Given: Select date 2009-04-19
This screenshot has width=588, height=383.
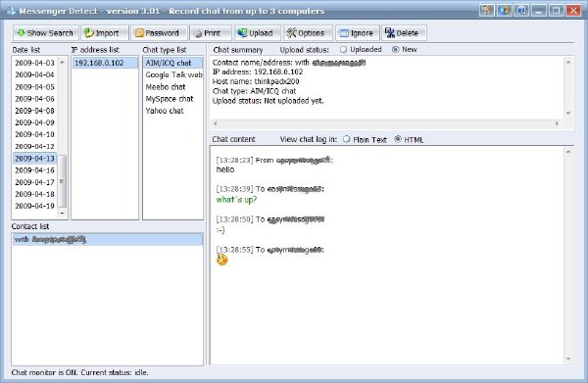Looking at the screenshot, I should point(34,206).
